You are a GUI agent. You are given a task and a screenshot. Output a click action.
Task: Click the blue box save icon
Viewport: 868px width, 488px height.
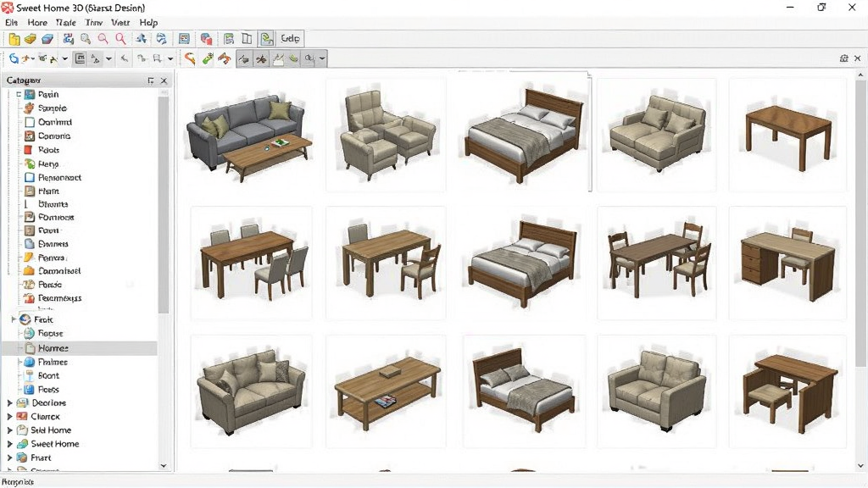[47, 39]
